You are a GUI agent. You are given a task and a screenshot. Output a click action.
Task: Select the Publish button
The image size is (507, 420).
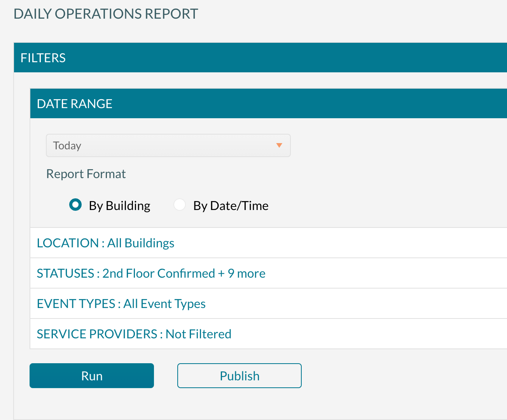[239, 376]
